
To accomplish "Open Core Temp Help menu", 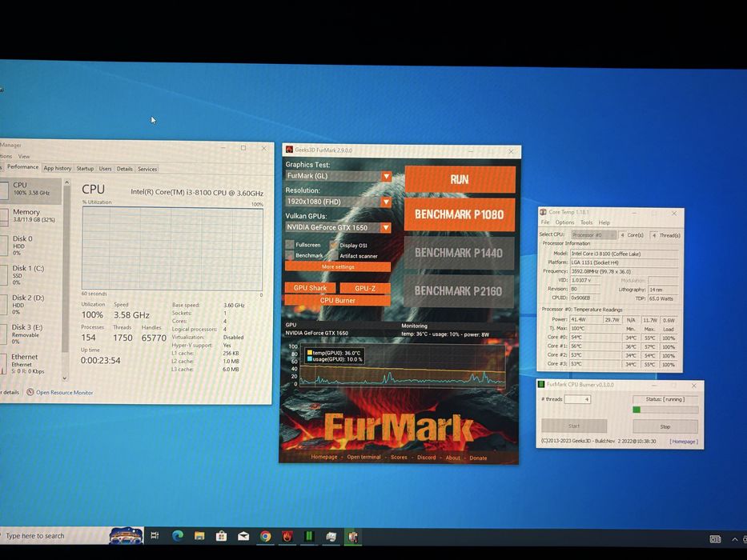I will coord(604,222).
